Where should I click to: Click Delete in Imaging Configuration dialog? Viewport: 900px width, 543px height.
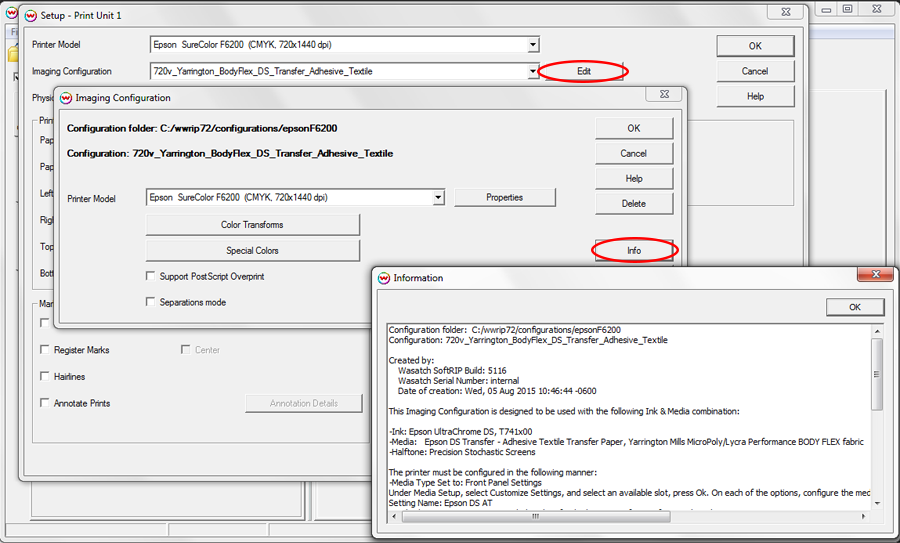pyautogui.click(x=634, y=204)
